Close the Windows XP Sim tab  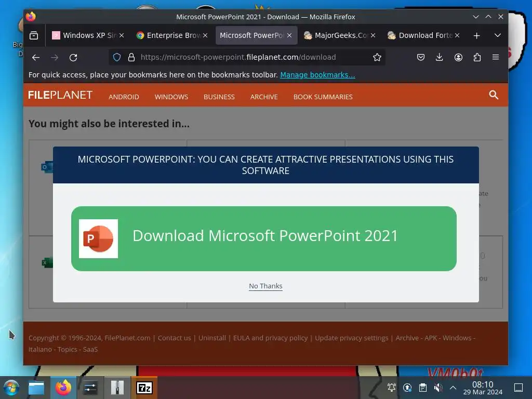122,35
